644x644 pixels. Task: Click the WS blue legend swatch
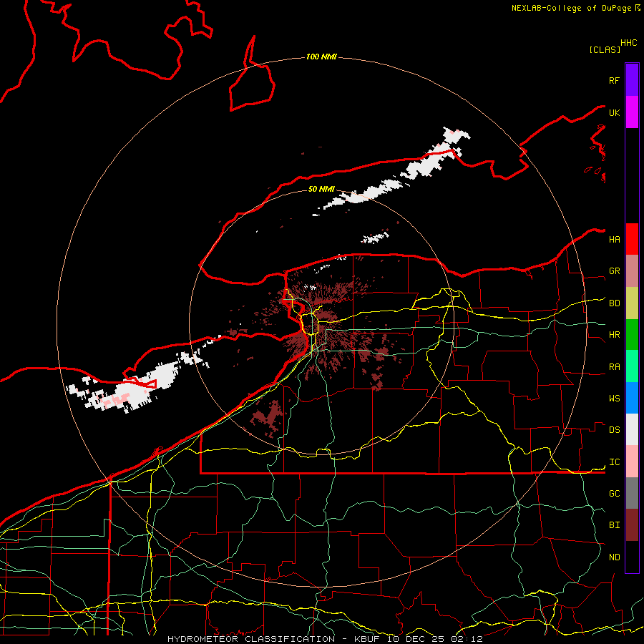(632, 398)
